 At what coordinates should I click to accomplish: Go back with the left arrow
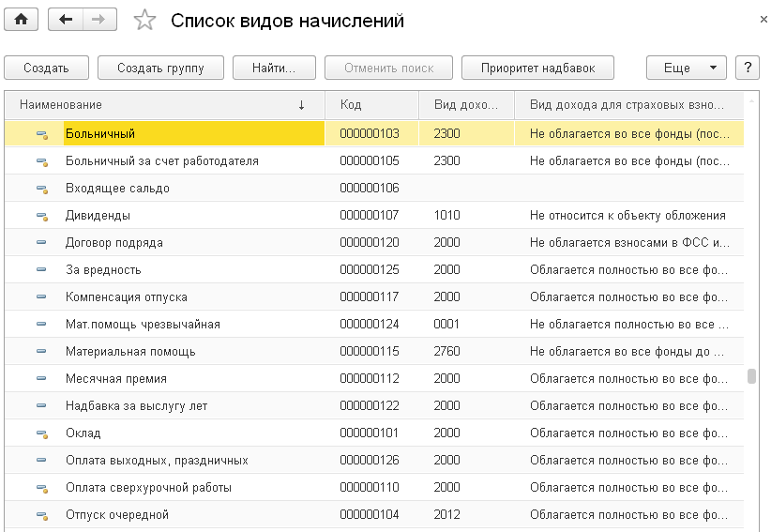coord(65,20)
